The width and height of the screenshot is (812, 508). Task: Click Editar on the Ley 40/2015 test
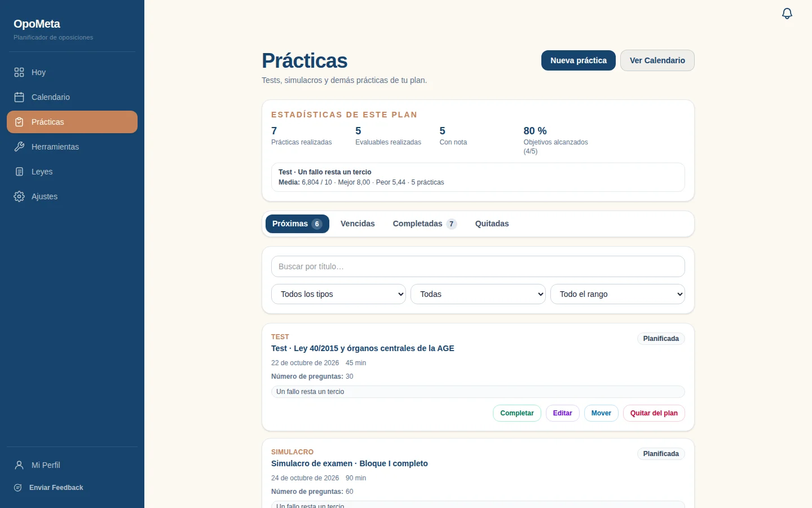pyautogui.click(x=563, y=413)
